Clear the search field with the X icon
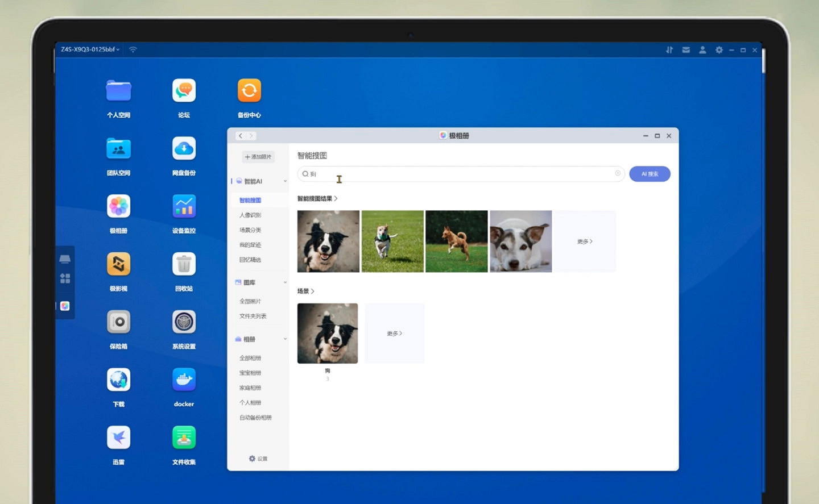The width and height of the screenshot is (819, 504). click(618, 173)
